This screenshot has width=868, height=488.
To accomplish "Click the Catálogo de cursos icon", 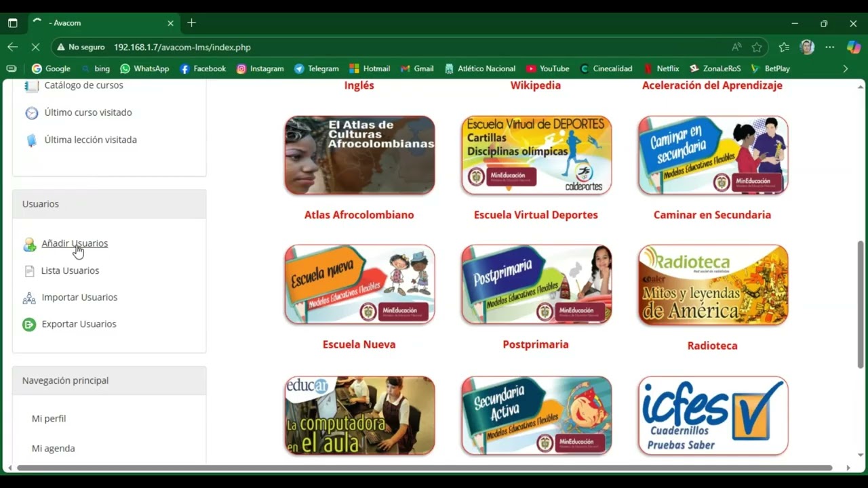I will pos(31,86).
